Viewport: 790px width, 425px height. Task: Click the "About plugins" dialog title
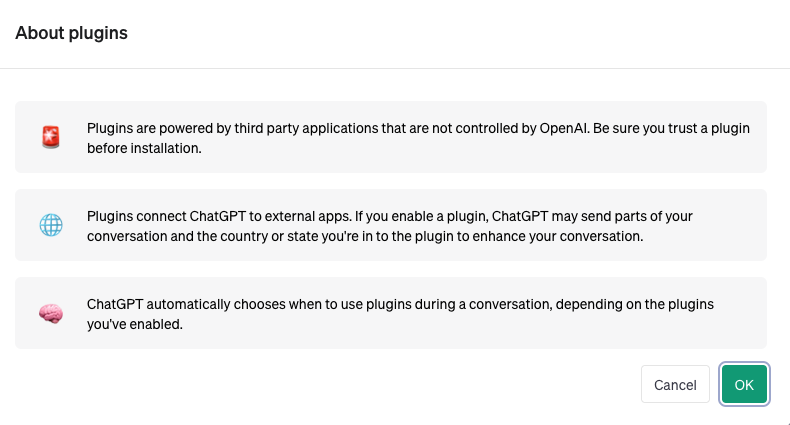click(71, 33)
